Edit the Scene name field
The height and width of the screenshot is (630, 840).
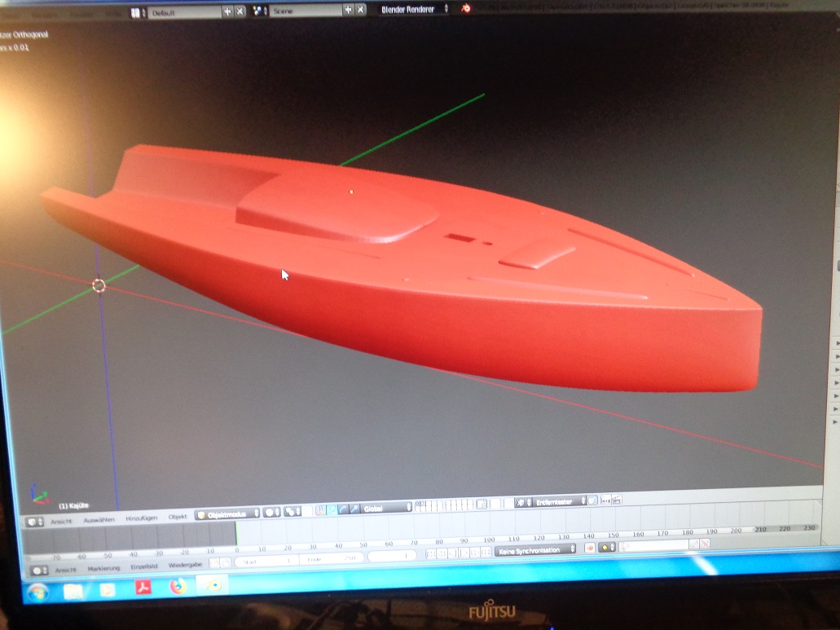tap(306, 11)
